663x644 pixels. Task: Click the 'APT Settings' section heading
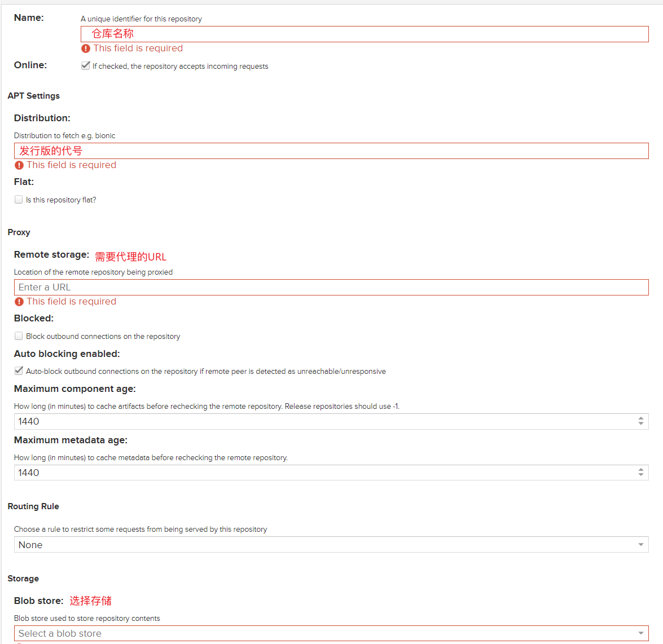[x=34, y=96]
